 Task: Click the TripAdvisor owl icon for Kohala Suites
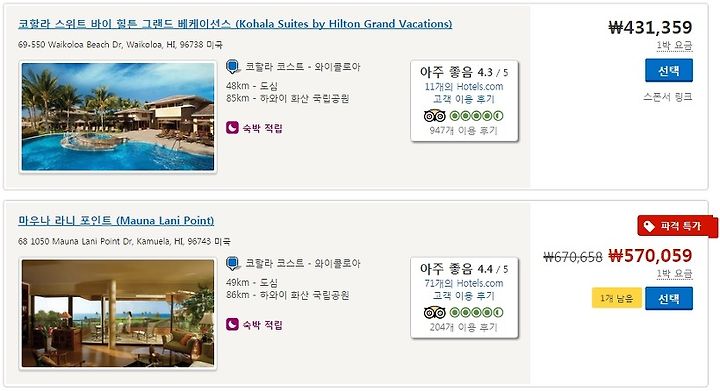434,116
